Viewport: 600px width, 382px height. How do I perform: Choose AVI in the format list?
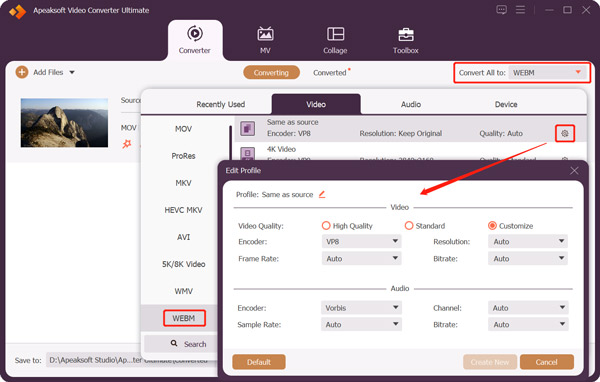click(x=183, y=237)
